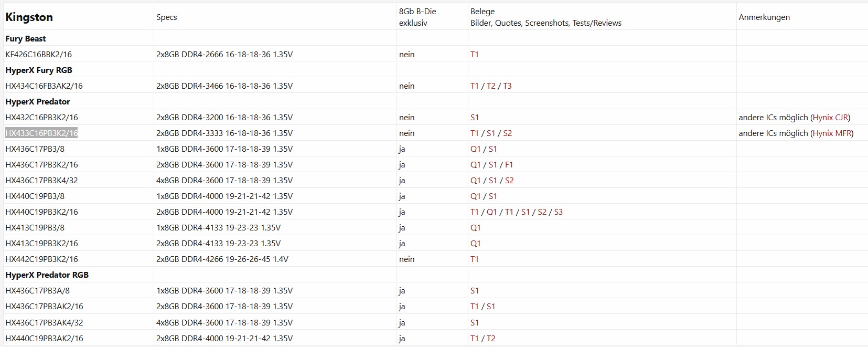The height and width of the screenshot is (347, 868).
Task: Select highlighted HX433C16PB3K2/16 model text
Action: (41, 133)
